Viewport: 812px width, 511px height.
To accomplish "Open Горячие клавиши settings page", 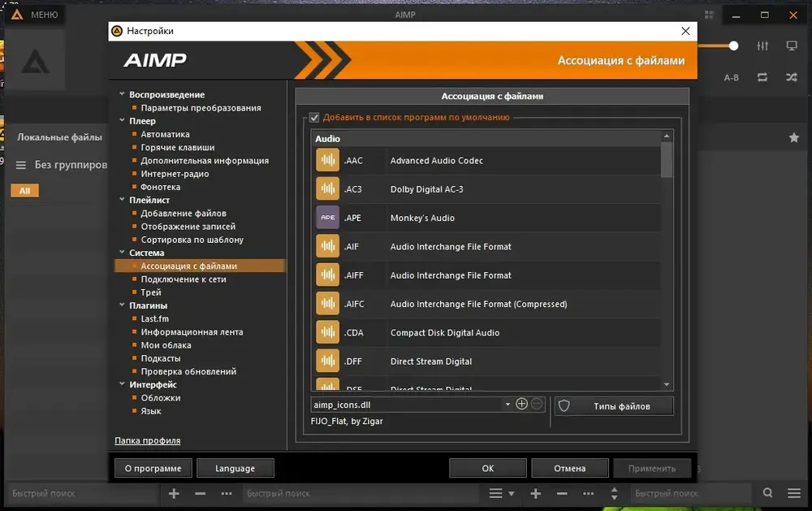I will tap(178, 147).
